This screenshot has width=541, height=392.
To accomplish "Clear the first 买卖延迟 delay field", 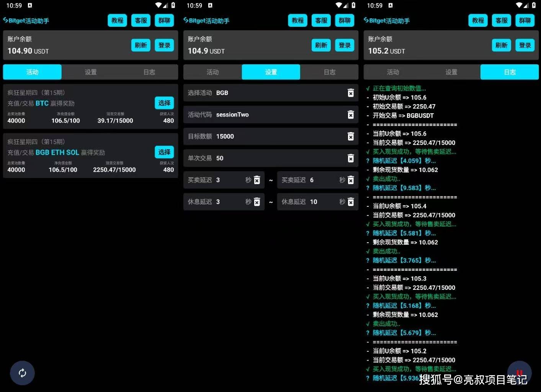I will [x=257, y=180].
